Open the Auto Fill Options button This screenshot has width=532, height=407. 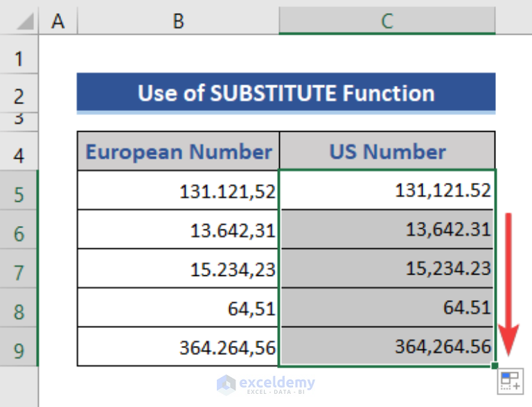(511, 381)
